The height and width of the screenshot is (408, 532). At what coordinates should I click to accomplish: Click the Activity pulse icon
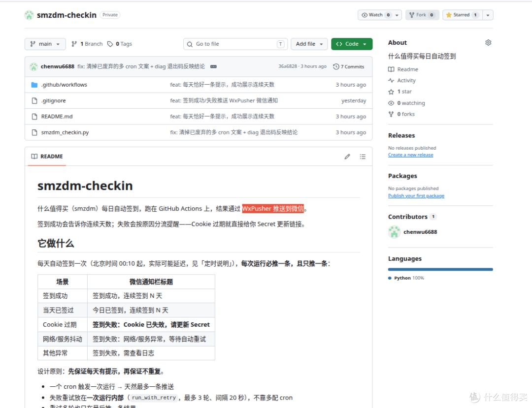click(x=391, y=80)
